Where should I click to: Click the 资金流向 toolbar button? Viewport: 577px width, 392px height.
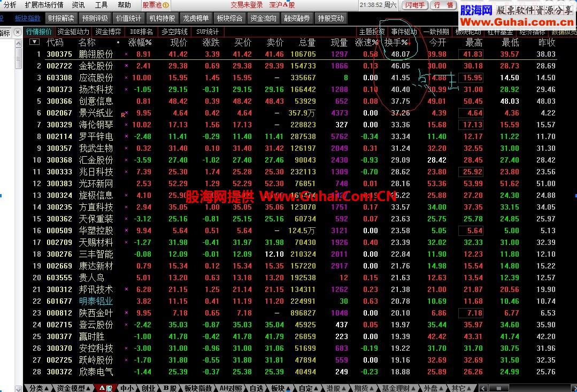(x=263, y=18)
